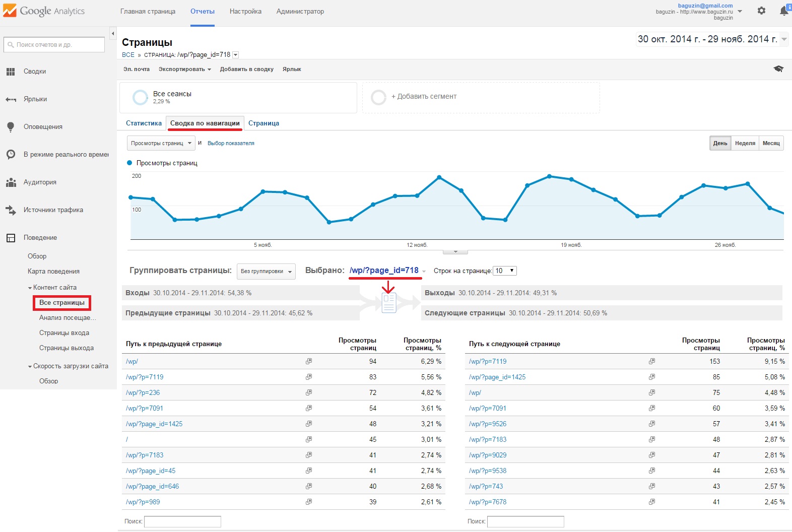Screen dimensions: 792x532
Task: Open the notifications bell icon
Action: pos(784,11)
